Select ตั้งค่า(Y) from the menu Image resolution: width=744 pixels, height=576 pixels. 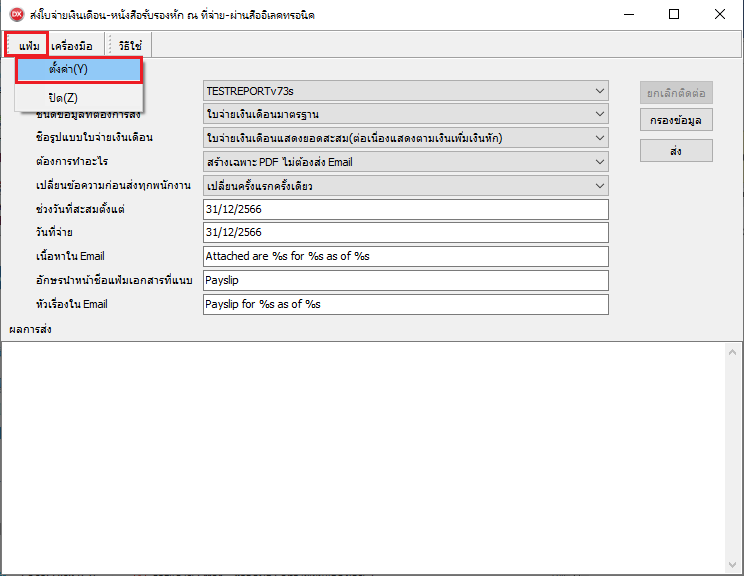[79, 70]
